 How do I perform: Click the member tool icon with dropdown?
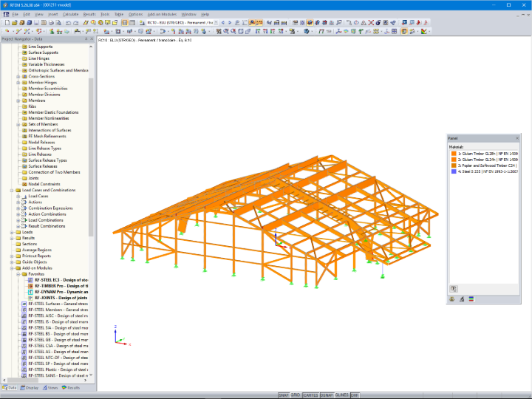(x=27, y=31)
